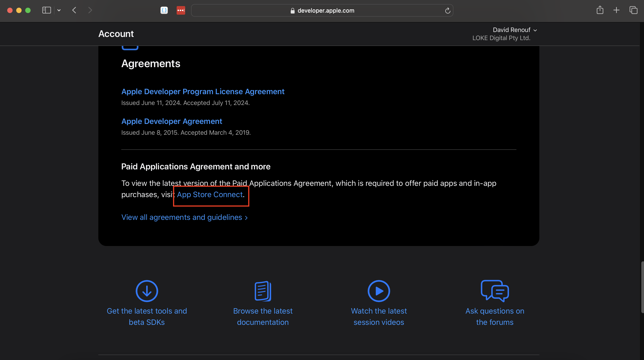The width and height of the screenshot is (644, 360).
Task: Ask questions on the forums
Action: [x=495, y=317]
